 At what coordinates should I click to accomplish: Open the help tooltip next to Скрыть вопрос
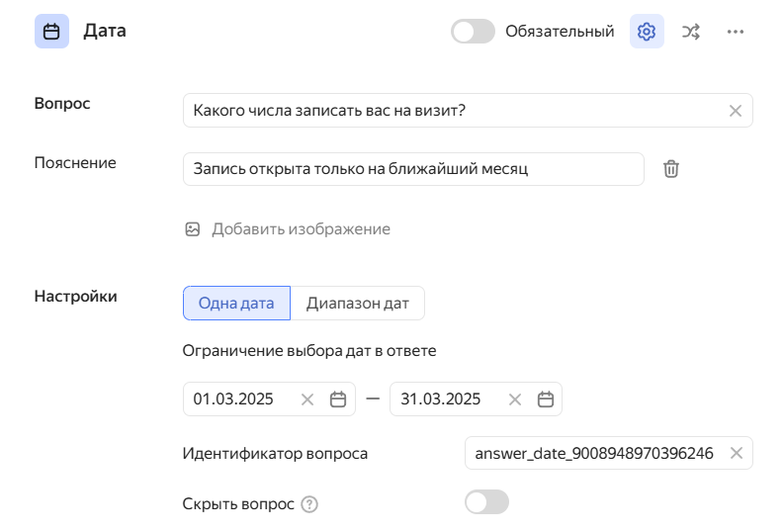[309, 504]
